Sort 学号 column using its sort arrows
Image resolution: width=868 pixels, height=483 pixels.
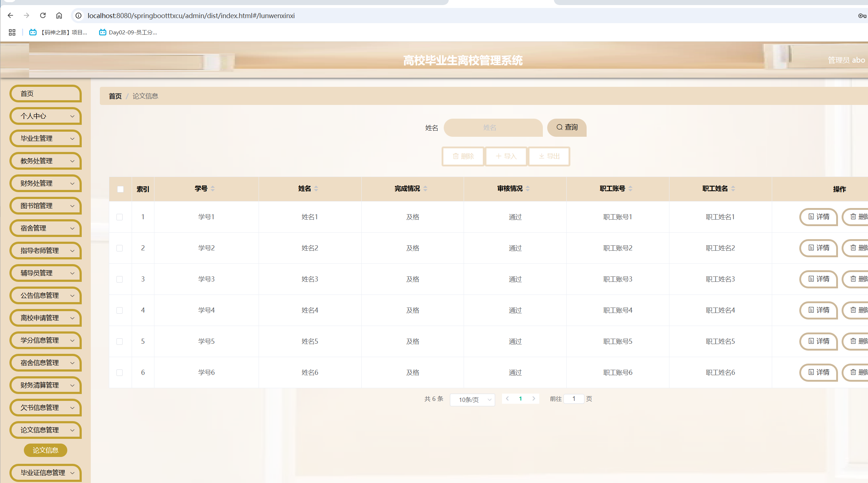(x=213, y=188)
